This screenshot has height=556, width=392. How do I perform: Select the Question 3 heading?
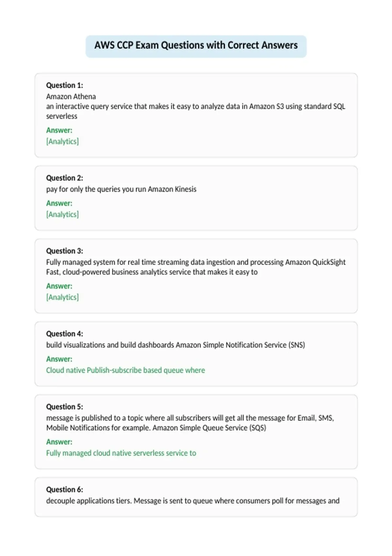point(65,251)
